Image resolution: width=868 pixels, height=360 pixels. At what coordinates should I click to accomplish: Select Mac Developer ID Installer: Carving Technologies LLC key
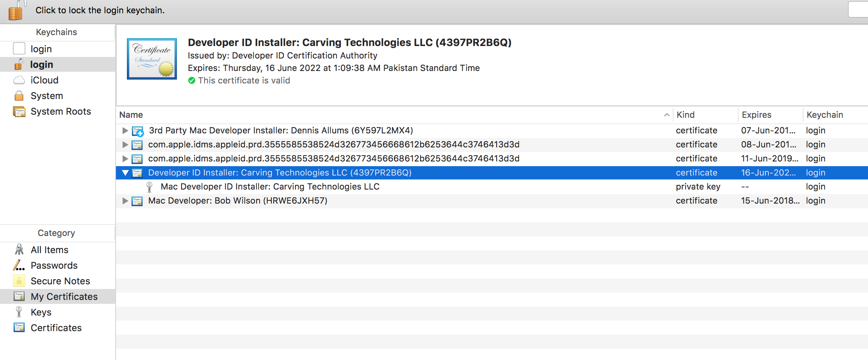click(270, 186)
